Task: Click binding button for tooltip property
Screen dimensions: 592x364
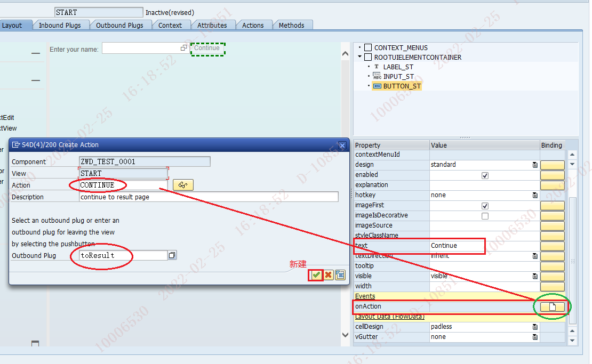Action: pos(553,266)
